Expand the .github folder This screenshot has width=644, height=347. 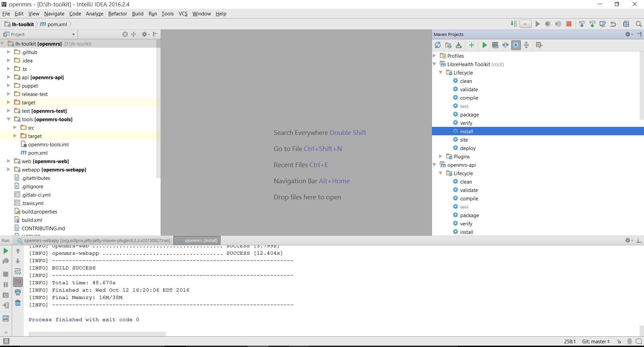(9, 52)
